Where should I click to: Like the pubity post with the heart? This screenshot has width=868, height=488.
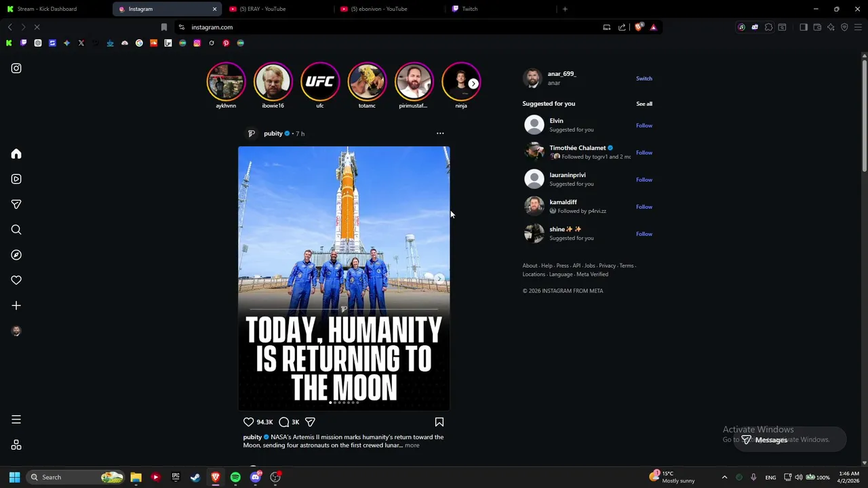pos(248,422)
